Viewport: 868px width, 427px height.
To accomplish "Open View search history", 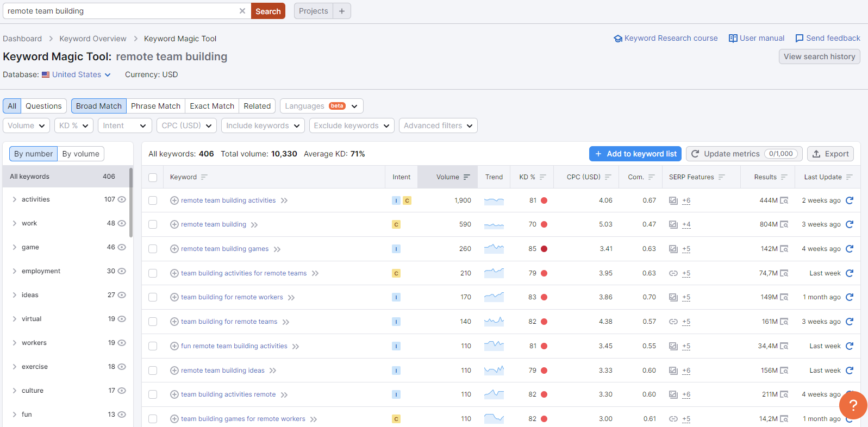I will (x=819, y=56).
